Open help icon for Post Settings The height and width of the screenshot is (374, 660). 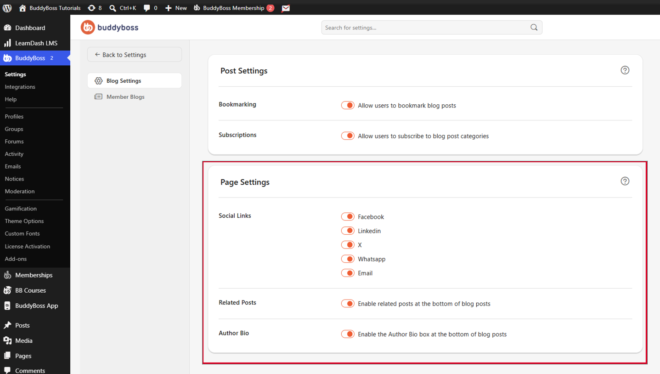(625, 70)
